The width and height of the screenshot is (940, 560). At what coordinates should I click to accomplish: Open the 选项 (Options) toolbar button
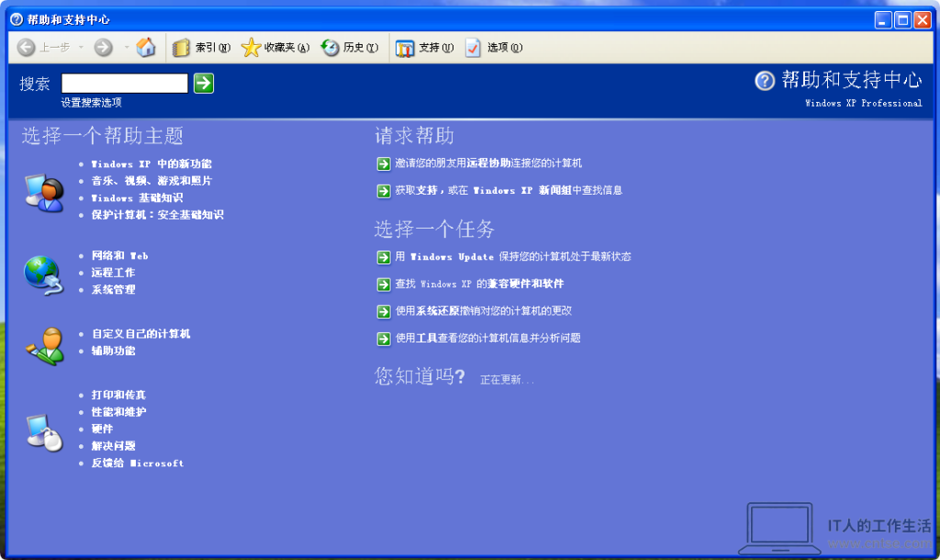click(x=493, y=48)
